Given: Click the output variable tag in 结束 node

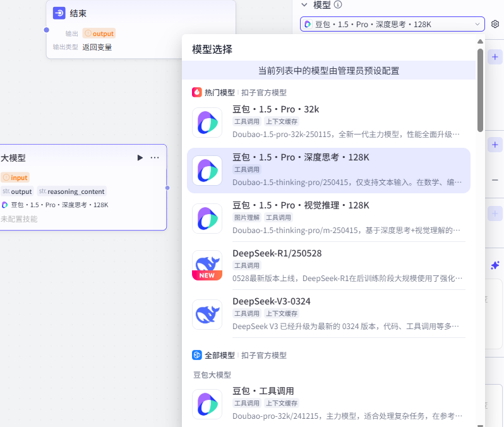Looking at the screenshot, I should [99, 33].
